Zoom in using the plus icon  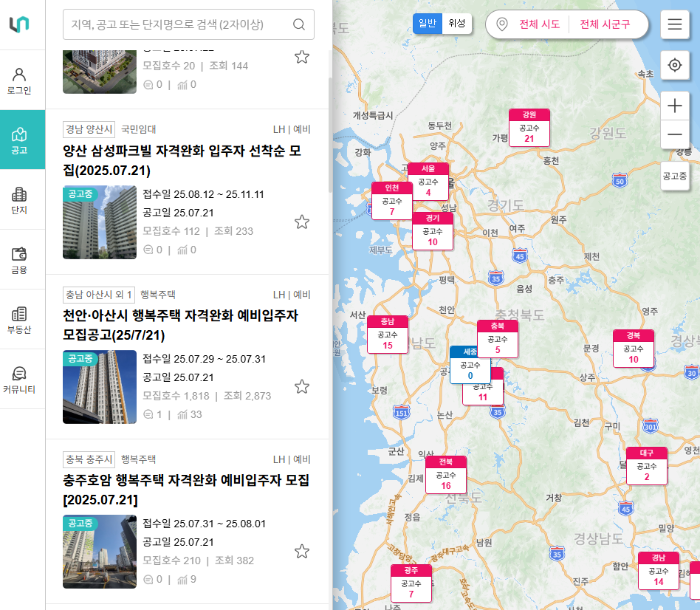coord(674,106)
